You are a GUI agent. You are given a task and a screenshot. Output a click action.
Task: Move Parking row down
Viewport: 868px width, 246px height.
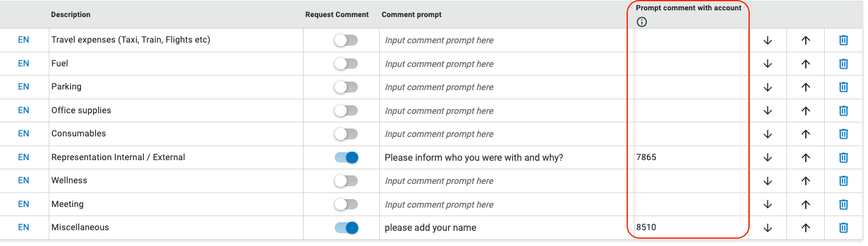[x=768, y=87]
